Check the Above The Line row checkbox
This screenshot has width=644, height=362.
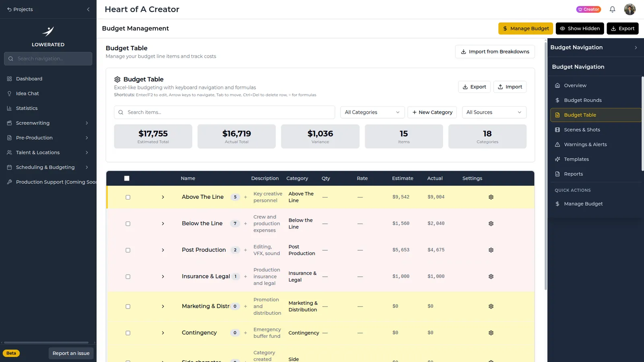pos(128,197)
